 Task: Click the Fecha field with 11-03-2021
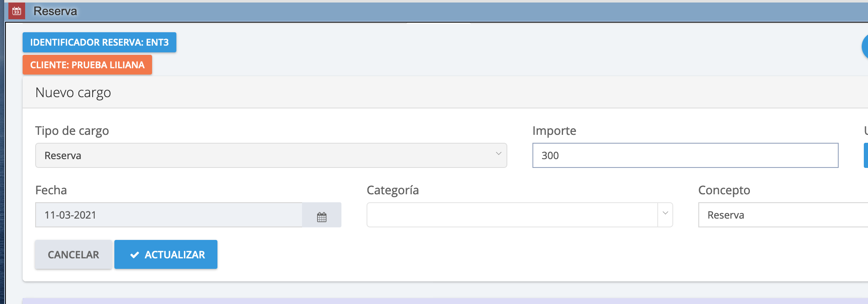[168, 215]
